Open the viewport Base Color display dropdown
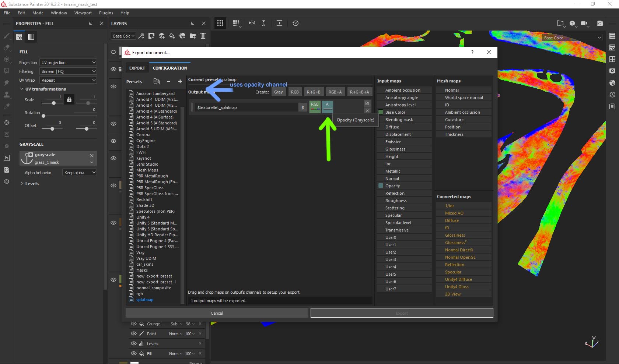Screen dimensions: 619x364 [572, 38]
